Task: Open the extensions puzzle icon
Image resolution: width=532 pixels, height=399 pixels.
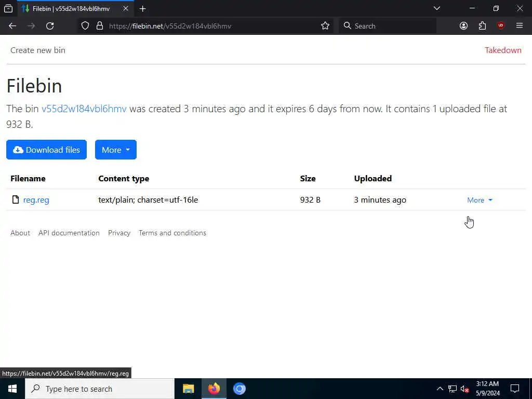Action: (482, 26)
